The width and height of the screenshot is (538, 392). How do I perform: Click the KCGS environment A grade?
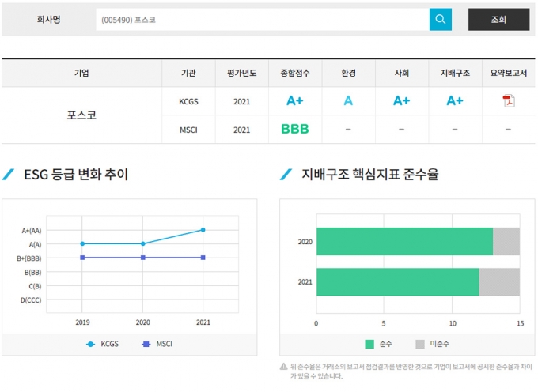348,101
